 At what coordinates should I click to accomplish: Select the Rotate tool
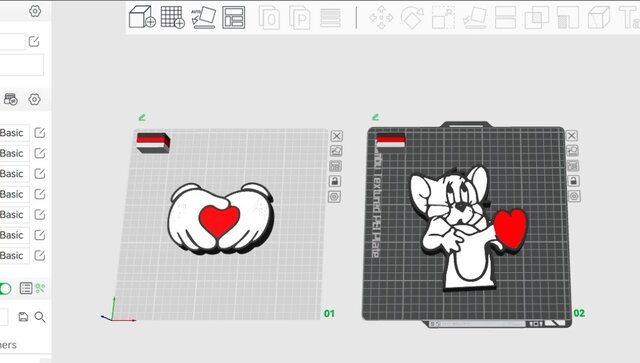tap(412, 18)
